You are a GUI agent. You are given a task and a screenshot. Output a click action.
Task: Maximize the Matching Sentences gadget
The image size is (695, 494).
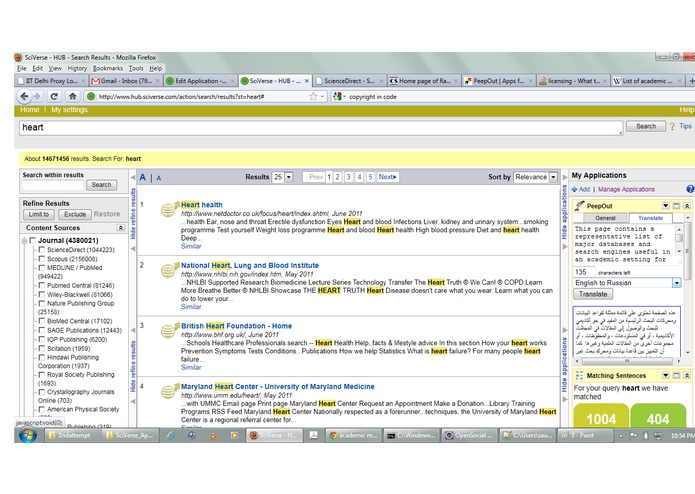676,375
